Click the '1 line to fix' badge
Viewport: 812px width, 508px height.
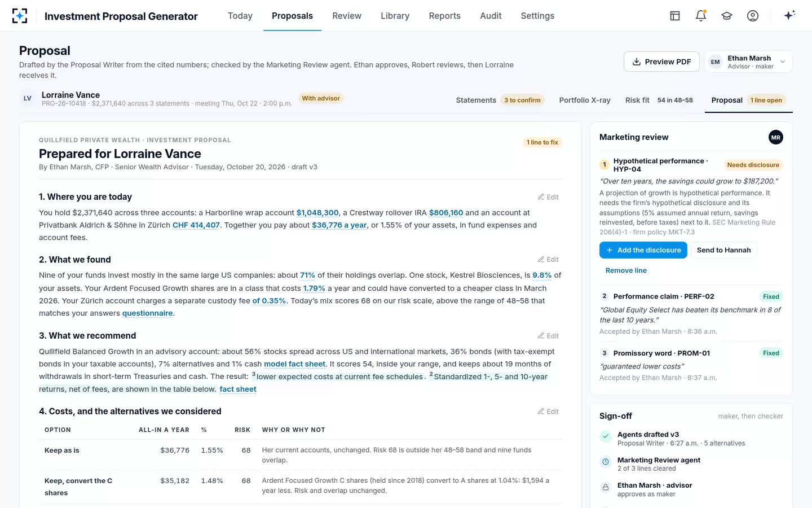coord(542,142)
